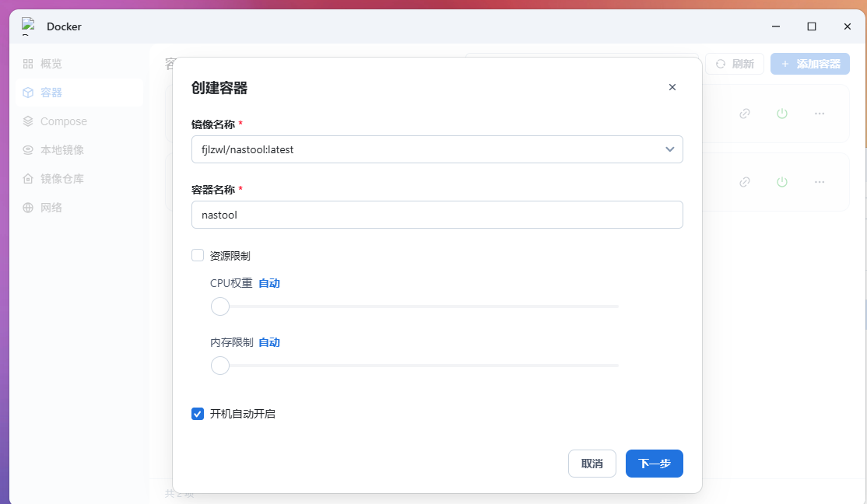
Task: Open the Compose section
Action: click(x=79, y=121)
